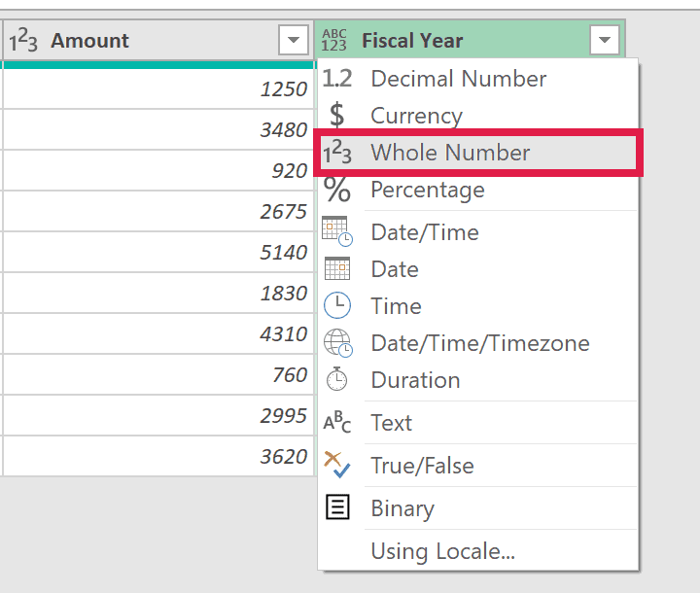Select the Amount cell 3620

(158, 456)
